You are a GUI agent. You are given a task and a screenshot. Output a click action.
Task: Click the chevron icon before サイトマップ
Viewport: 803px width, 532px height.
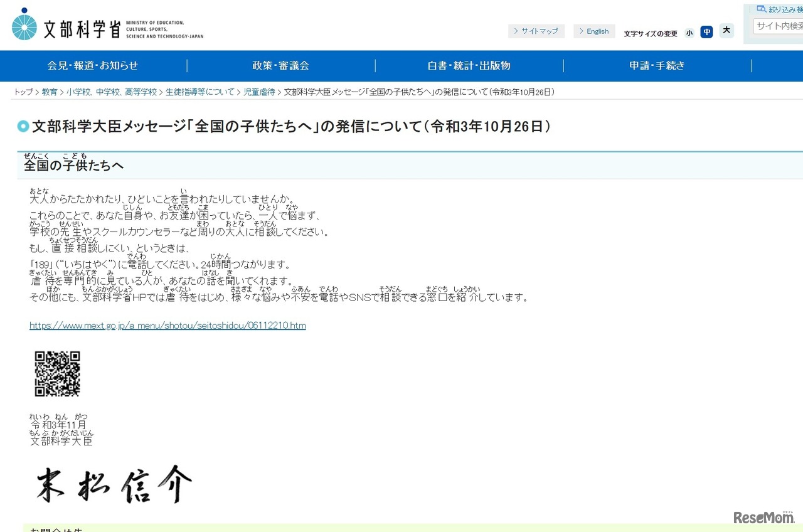(516, 31)
